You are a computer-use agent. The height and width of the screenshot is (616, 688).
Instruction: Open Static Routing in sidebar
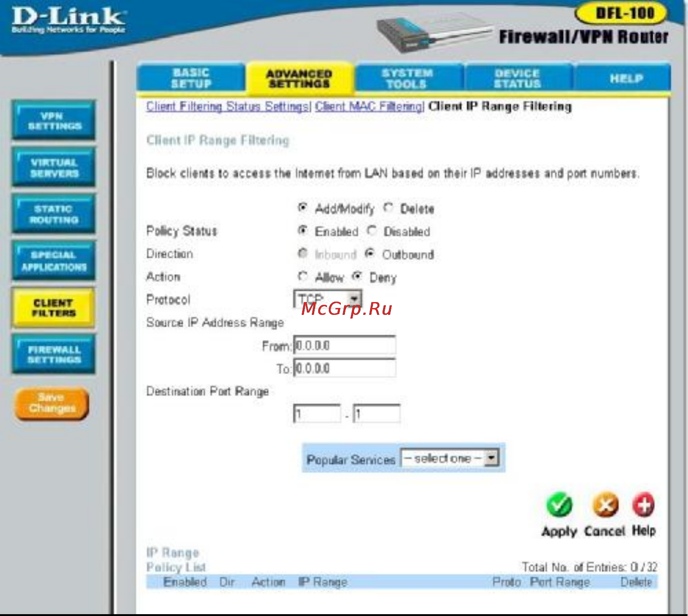[x=54, y=214]
